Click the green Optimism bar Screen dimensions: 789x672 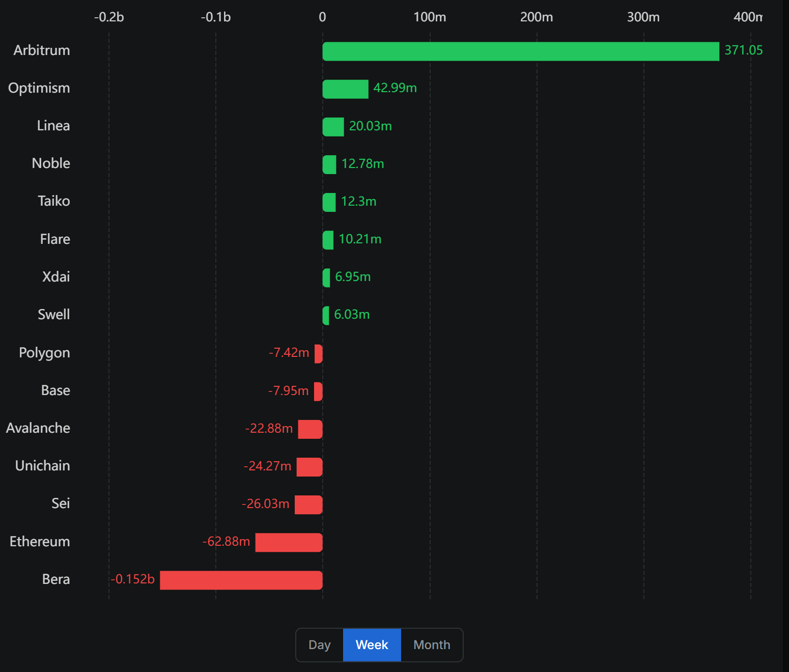pos(346,89)
